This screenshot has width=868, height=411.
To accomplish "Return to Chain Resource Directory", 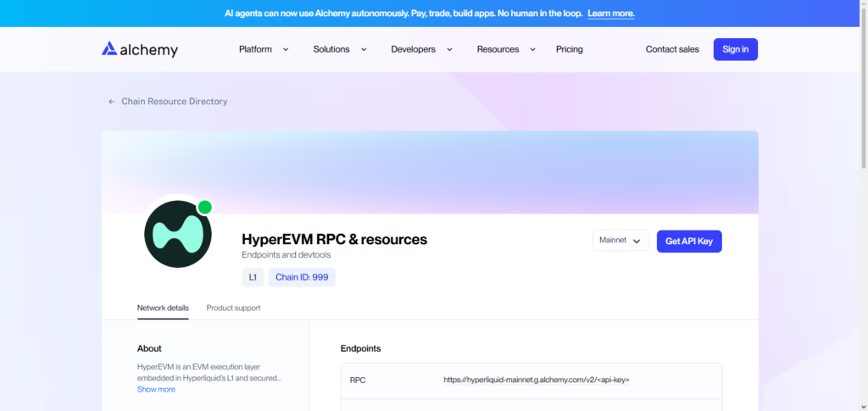I will tap(175, 102).
